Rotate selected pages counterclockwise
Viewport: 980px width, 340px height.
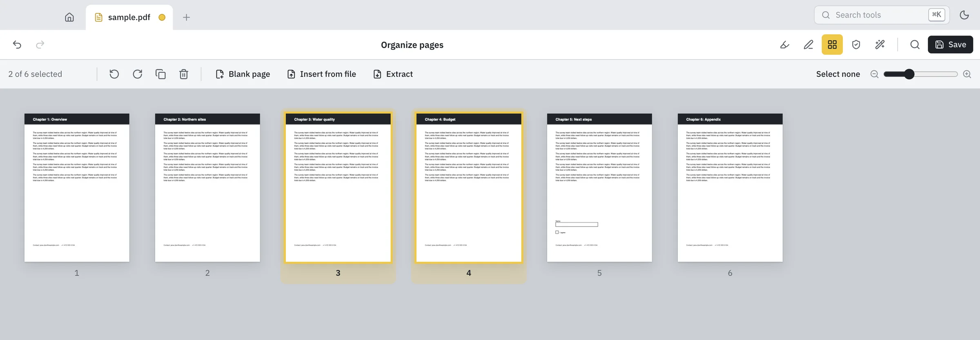(x=114, y=74)
